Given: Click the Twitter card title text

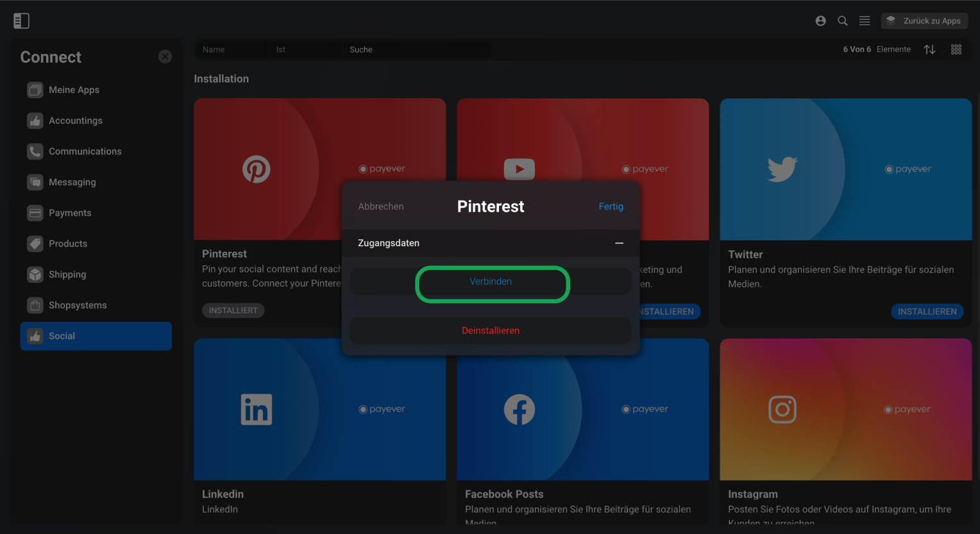Looking at the screenshot, I should tap(745, 254).
